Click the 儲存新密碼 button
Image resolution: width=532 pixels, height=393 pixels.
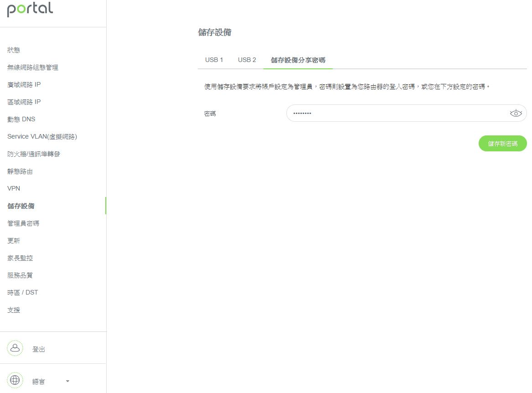pos(502,144)
